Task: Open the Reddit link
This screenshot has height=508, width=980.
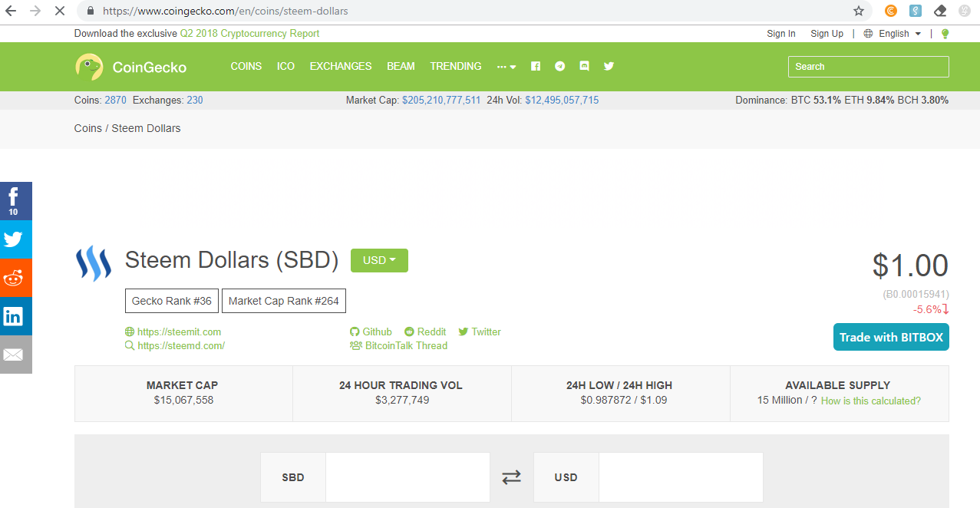Action: point(425,332)
